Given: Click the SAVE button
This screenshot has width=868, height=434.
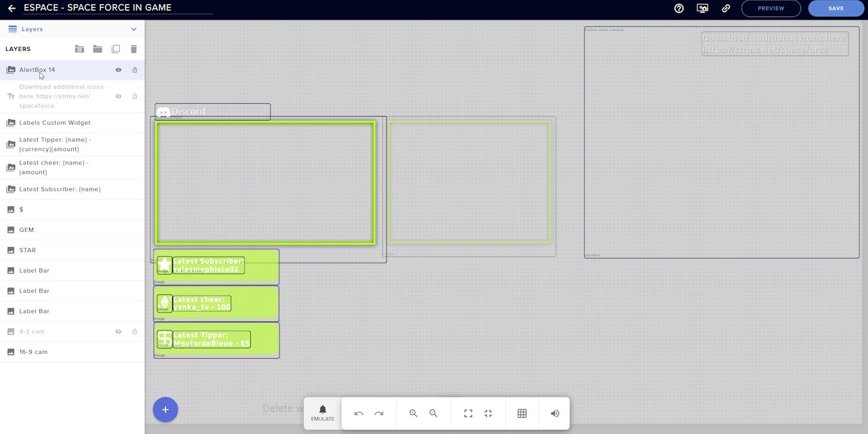Looking at the screenshot, I should click(836, 8).
